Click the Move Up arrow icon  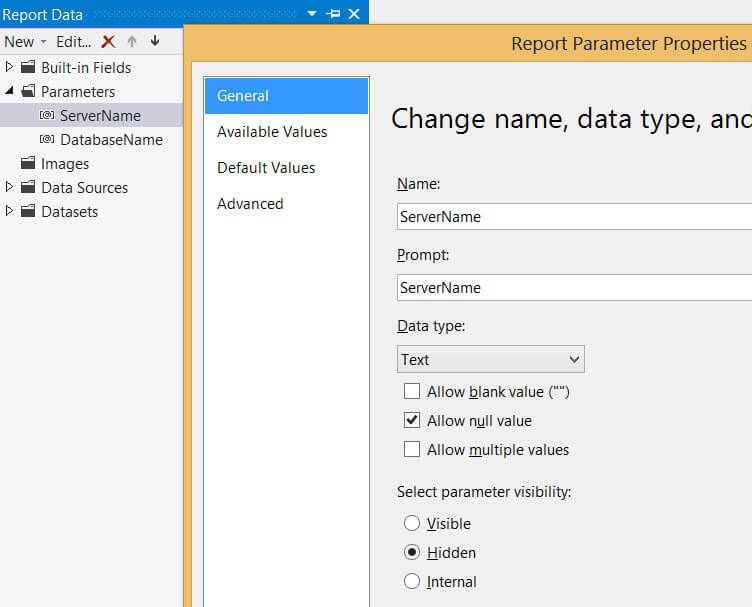point(131,42)
